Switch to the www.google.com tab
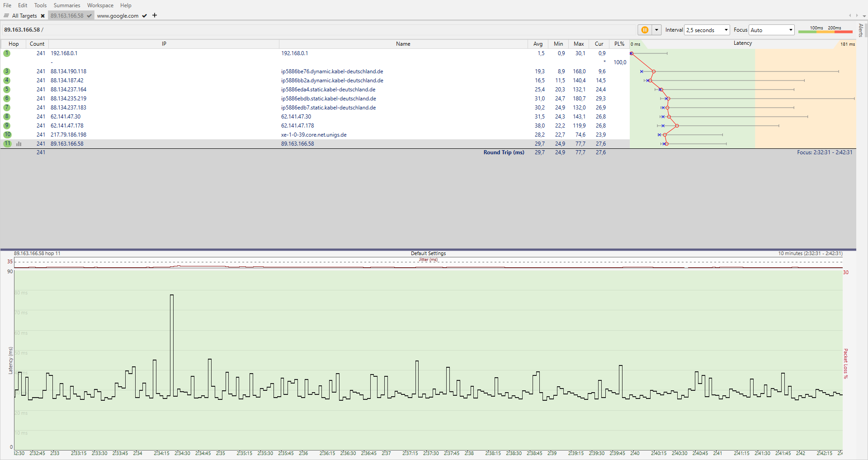868x460 pixels. coord(118,16)
